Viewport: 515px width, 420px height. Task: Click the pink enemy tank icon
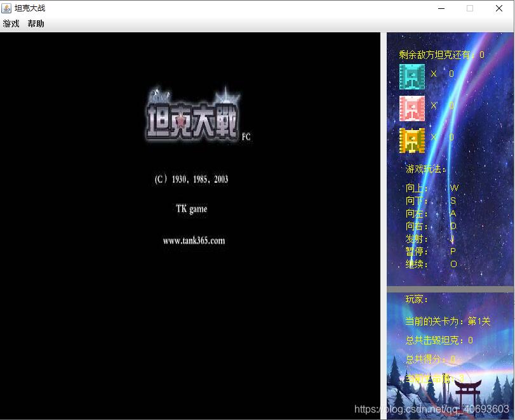(411, 107)
